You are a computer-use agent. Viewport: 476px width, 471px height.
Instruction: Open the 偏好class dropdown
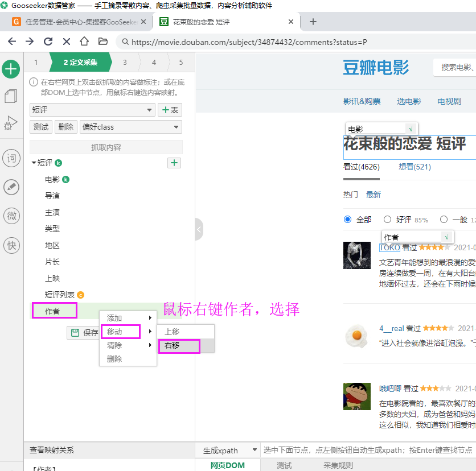click(131, 127)
